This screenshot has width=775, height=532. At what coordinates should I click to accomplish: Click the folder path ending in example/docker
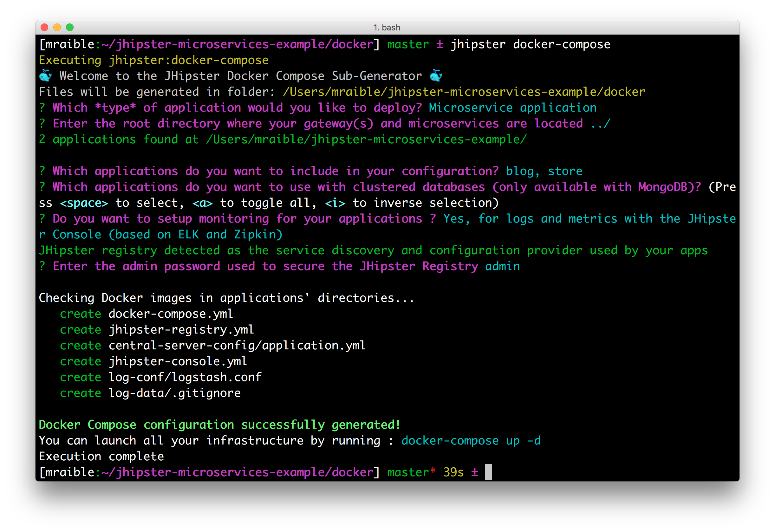coord(464,92)
